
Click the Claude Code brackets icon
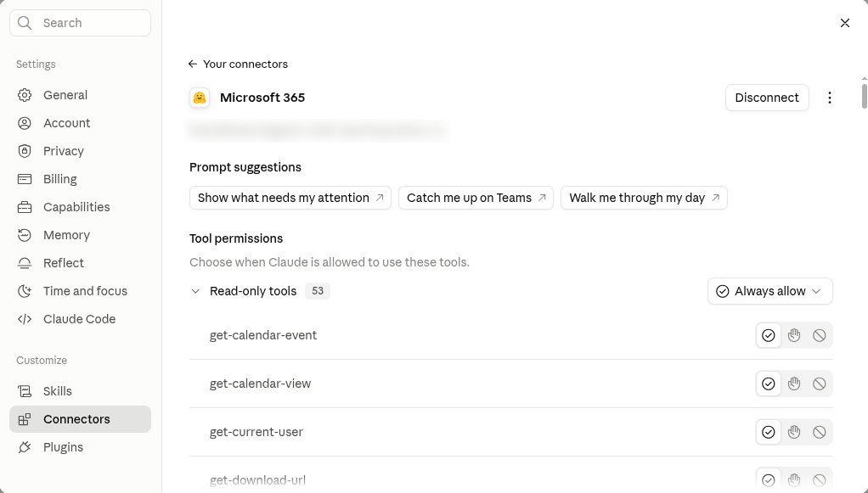click(x=25, y=319)
